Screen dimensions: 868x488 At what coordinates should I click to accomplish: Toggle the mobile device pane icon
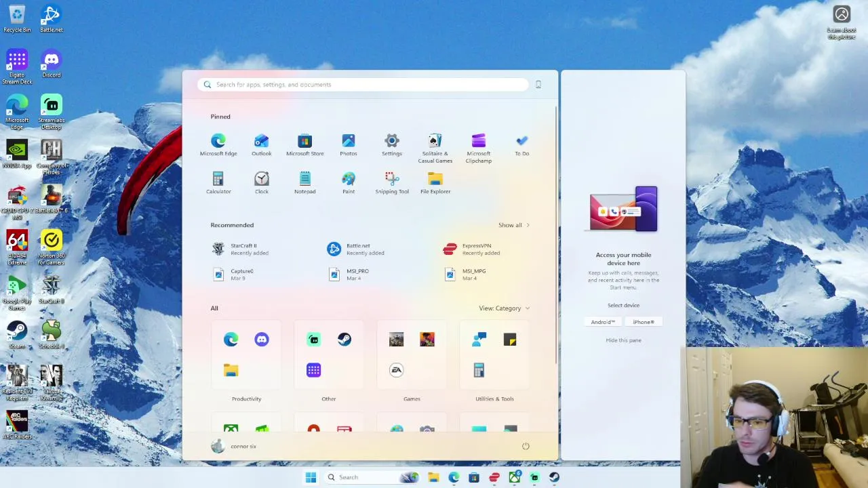[x=538, y=85]
